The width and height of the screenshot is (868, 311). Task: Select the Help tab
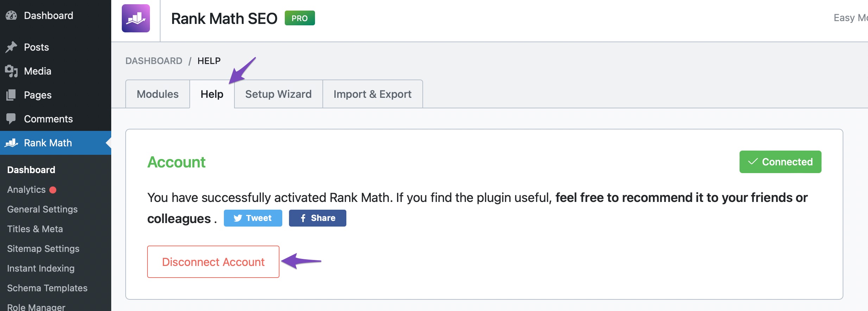(212, 94)
